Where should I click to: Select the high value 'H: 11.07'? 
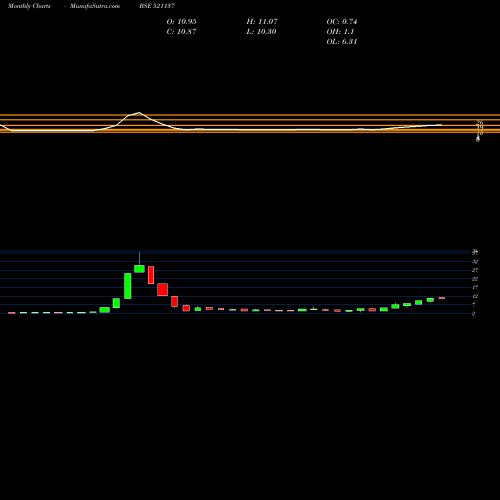262,22
